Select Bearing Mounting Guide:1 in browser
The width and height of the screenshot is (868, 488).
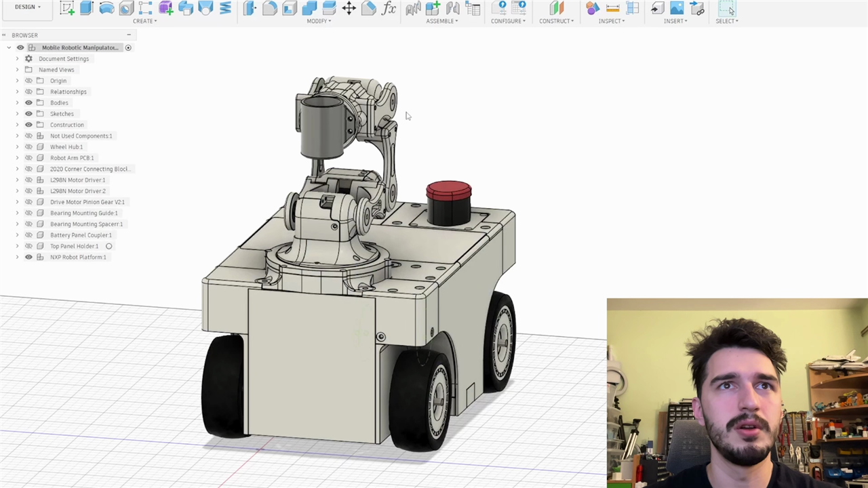click(83, 213)
